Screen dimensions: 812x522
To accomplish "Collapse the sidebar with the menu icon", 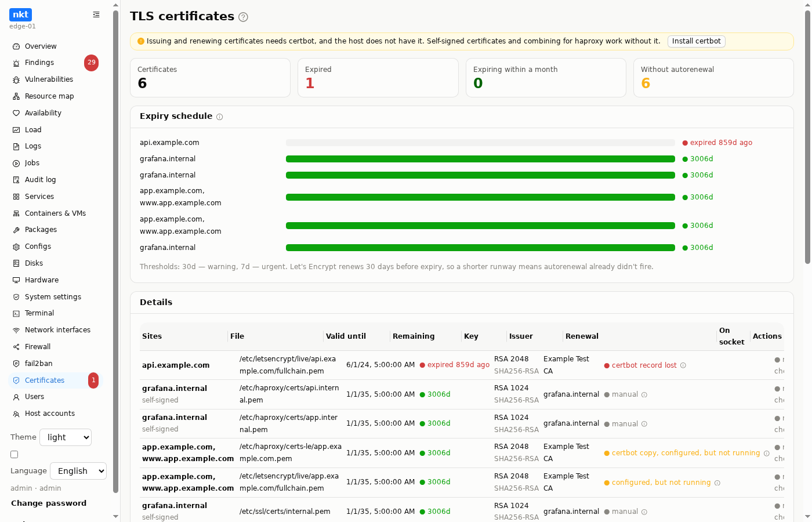I will 96,14.
